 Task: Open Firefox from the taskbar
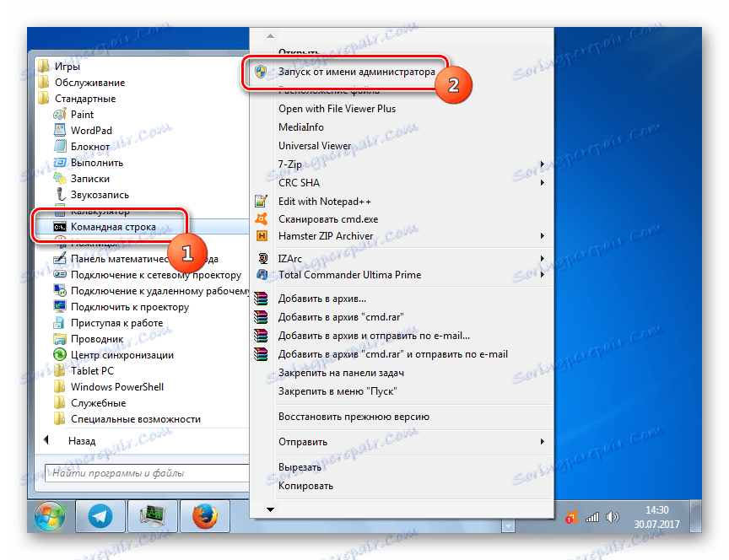(x=205, y=516)
